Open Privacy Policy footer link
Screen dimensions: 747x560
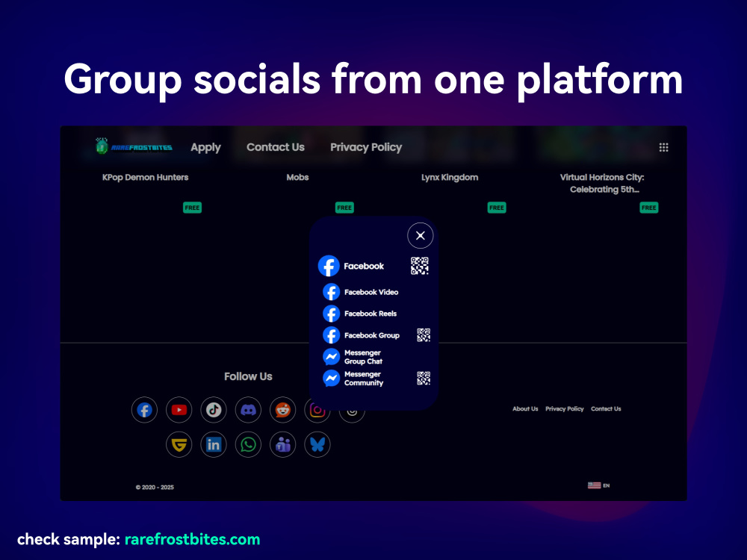tap(565, 409)
